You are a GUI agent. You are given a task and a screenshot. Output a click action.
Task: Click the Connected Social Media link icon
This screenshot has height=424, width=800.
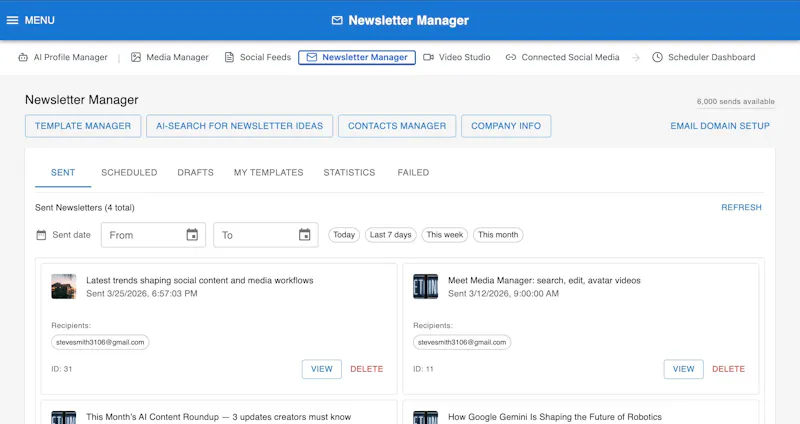click(x=511, y=57)
